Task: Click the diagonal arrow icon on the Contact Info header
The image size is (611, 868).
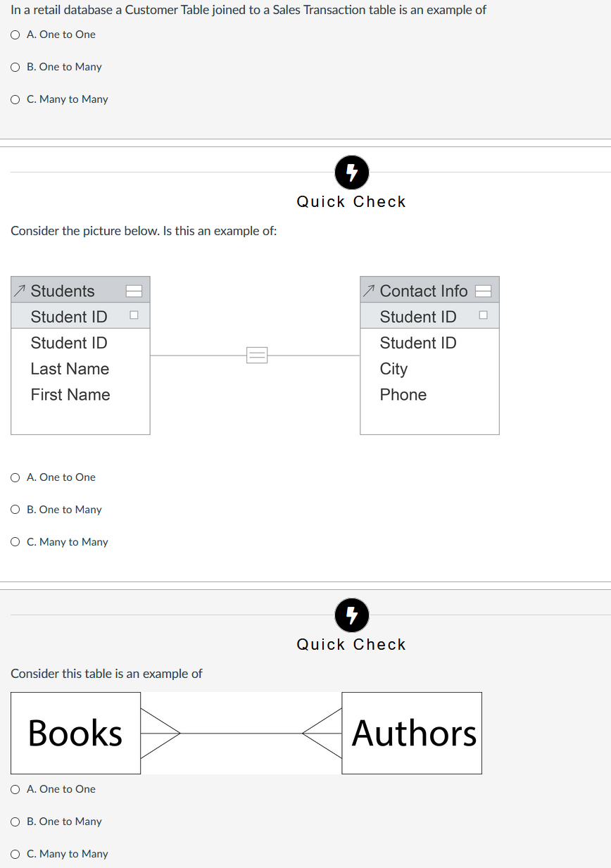Action: pos(367,289)
